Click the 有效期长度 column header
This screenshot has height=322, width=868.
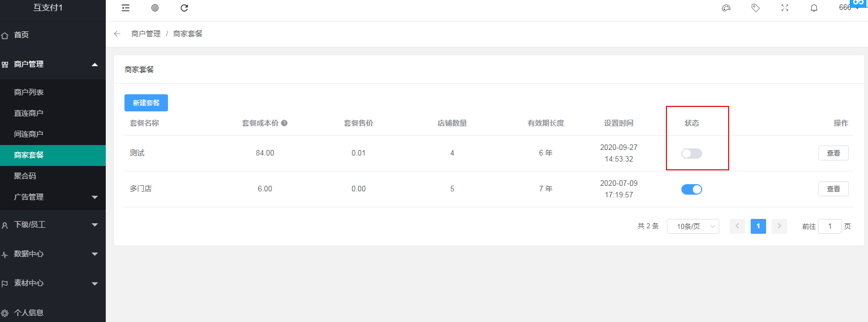[546, 123]
